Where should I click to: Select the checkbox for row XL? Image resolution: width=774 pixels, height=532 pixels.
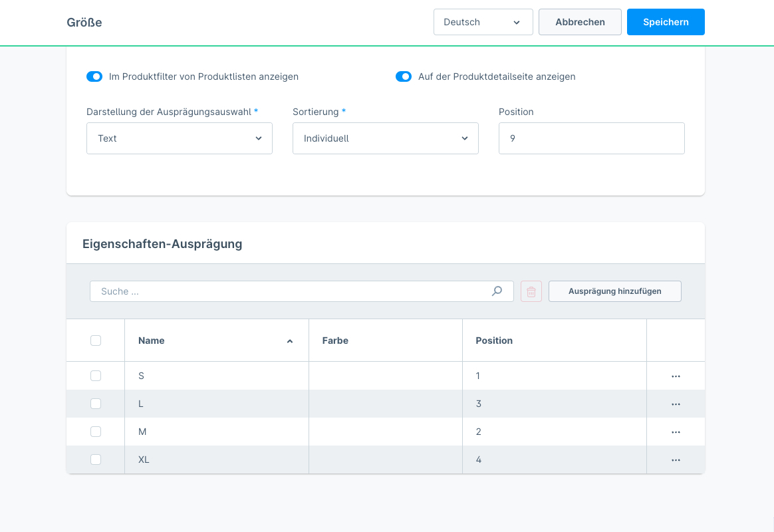[x=96, y=460]
